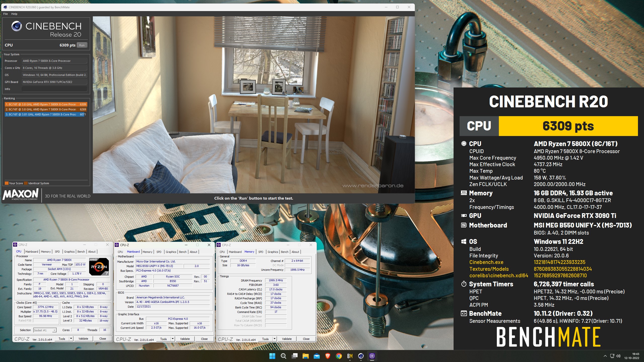Expand Tools dropdown arrow in Mainboard CPU-Z
This screenshot has height=362, width=644.
click(x=173, y=339)
